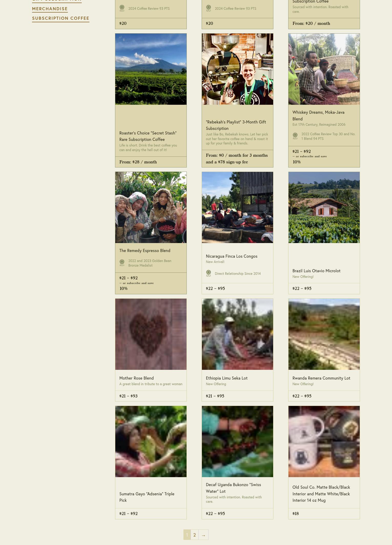Viewport: 392px width, 545px height.
Task: Open Ethiopia Limu Seka Lot title
Action: 227,378
